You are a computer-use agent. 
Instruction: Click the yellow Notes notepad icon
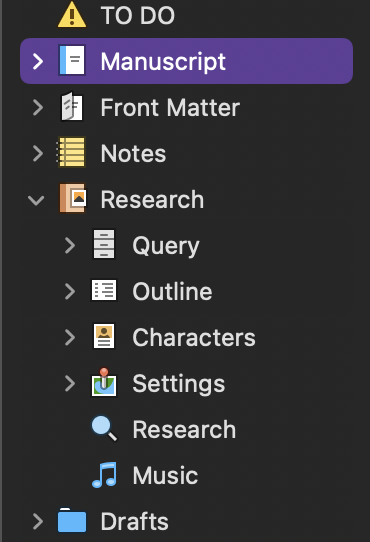[71, 152]
